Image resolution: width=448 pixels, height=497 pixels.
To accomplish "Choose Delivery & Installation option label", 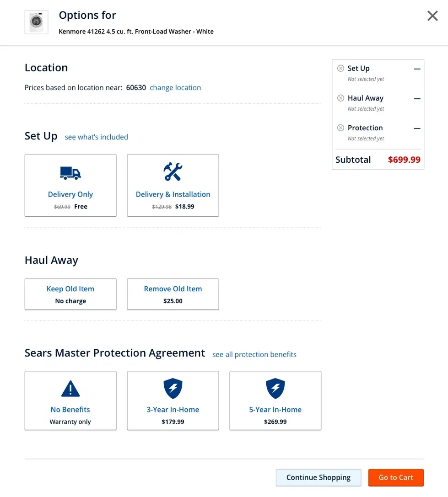I will 173,194.
